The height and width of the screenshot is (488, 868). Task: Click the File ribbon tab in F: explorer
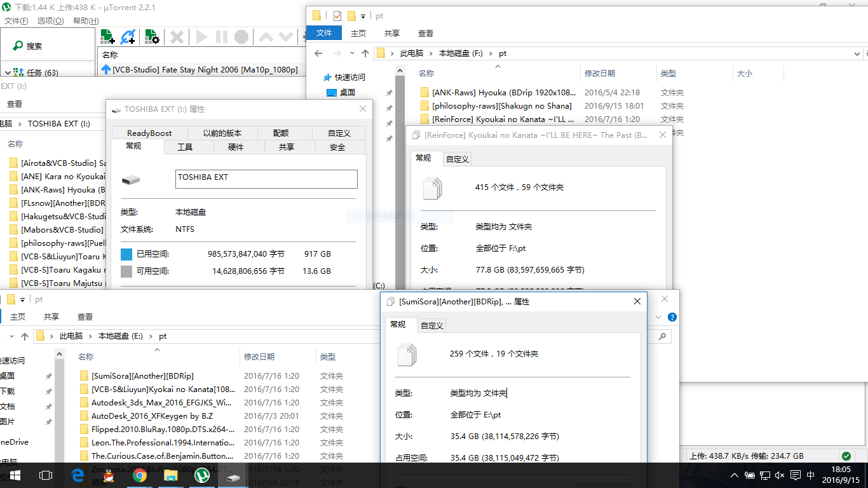tap(324, 33)
